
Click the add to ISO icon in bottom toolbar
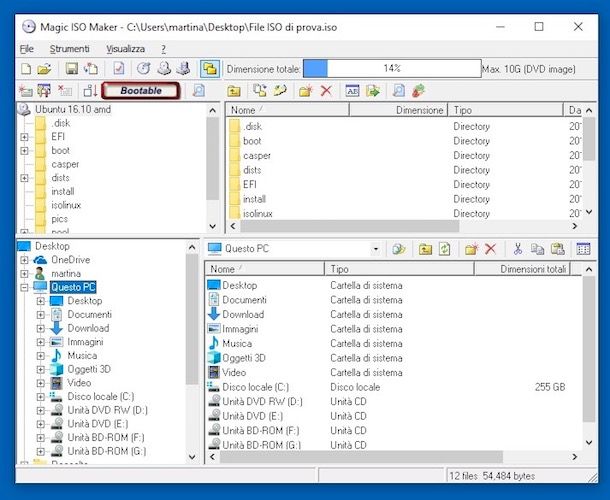pos(398,249)
